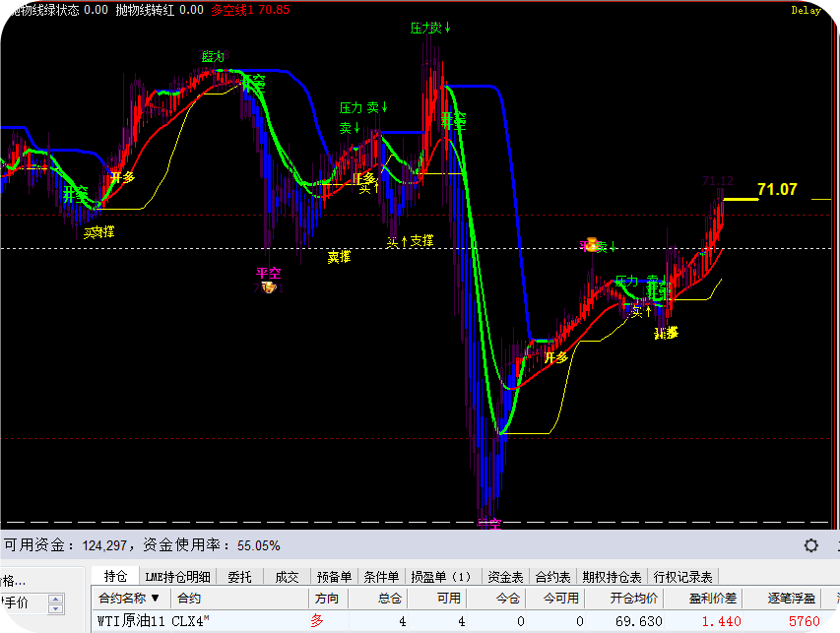Open the 资金表 tab
The image size is (840, 633).
tap(505, 577)
